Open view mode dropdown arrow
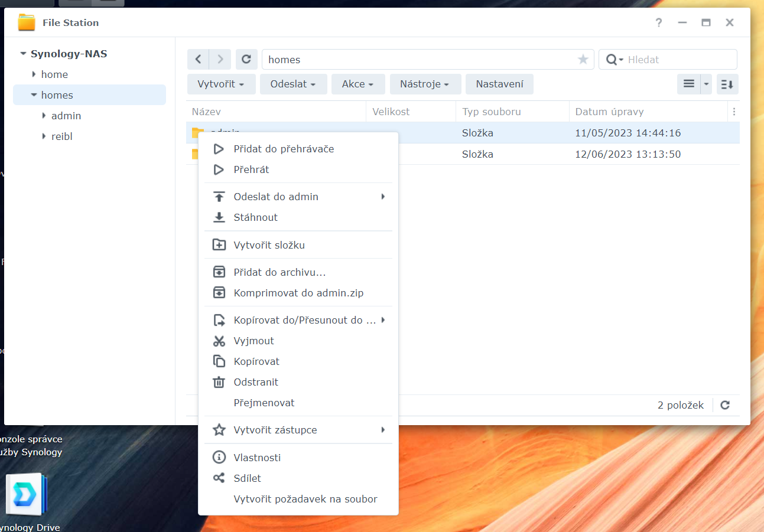 [706, 84]
